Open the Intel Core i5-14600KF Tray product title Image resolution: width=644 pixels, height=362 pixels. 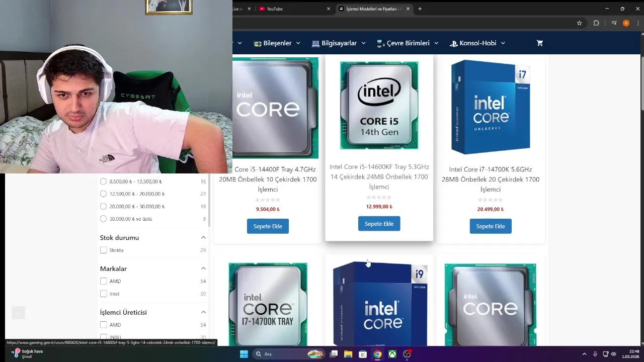click(379, 176)
